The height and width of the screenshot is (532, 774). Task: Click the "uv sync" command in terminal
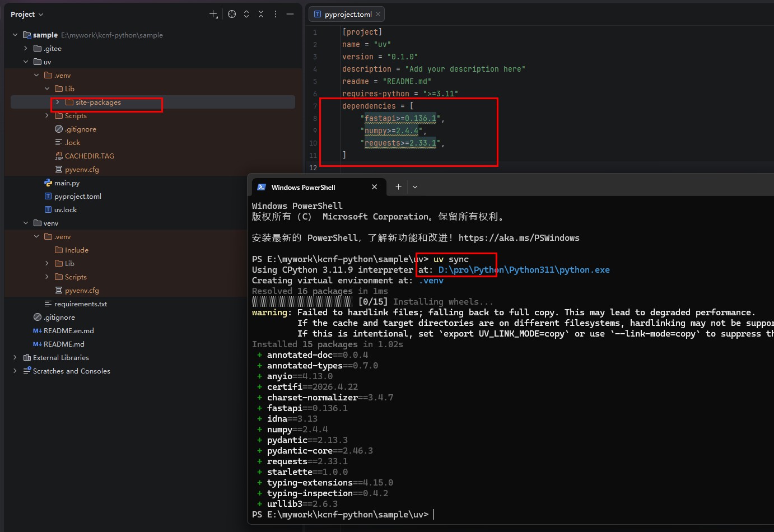[x=451, y=259]
